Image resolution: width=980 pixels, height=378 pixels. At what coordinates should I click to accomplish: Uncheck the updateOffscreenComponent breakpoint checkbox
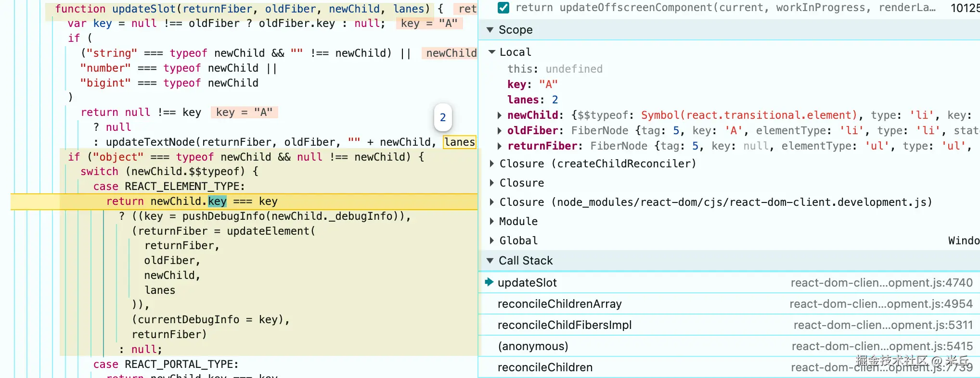tap(503, 8)
